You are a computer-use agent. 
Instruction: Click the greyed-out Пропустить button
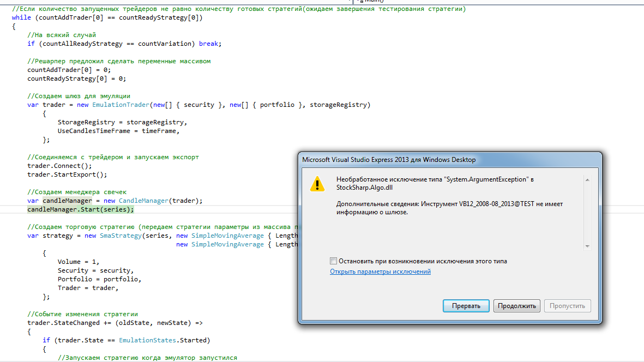pos(567,306)
